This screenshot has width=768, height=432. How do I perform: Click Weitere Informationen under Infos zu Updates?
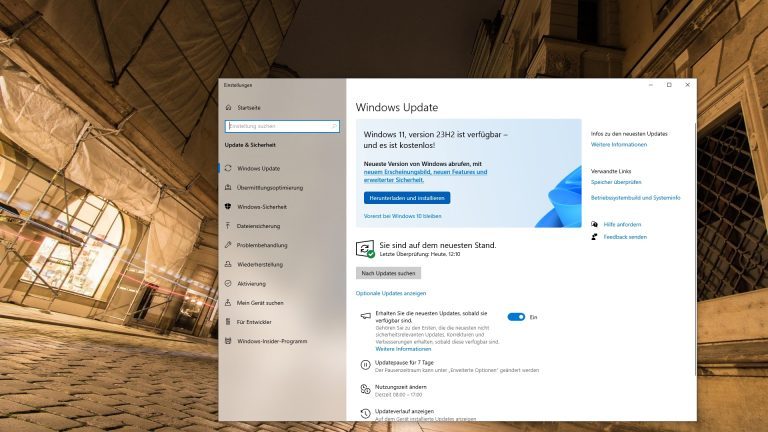click(619, 144)
